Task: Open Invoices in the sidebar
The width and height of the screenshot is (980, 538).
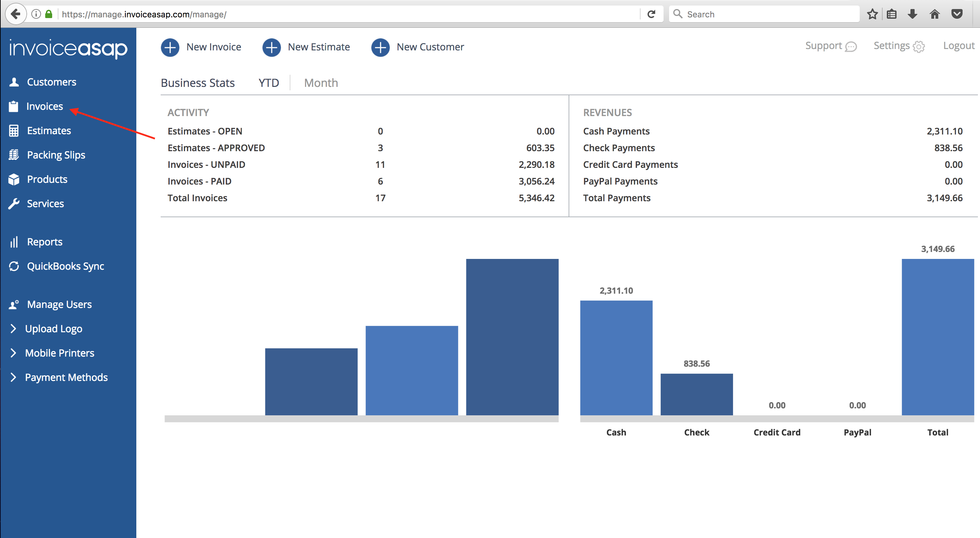Action: (x=45, y=106)
